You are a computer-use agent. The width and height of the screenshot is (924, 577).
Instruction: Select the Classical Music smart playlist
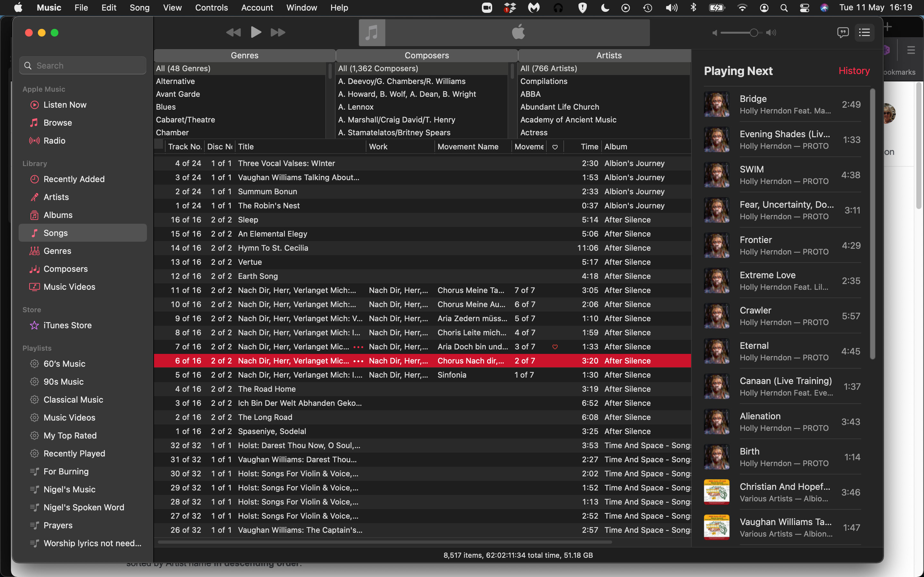[73, 399]
